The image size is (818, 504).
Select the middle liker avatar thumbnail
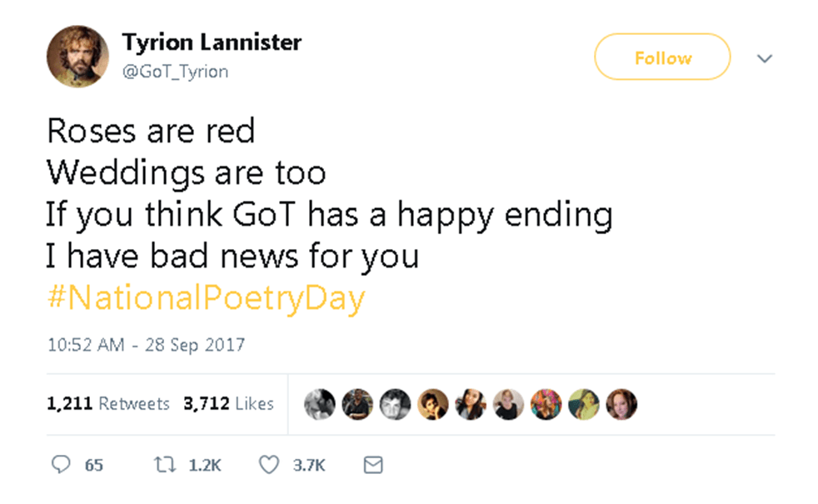pyautogui.click(x=471, y=403)
